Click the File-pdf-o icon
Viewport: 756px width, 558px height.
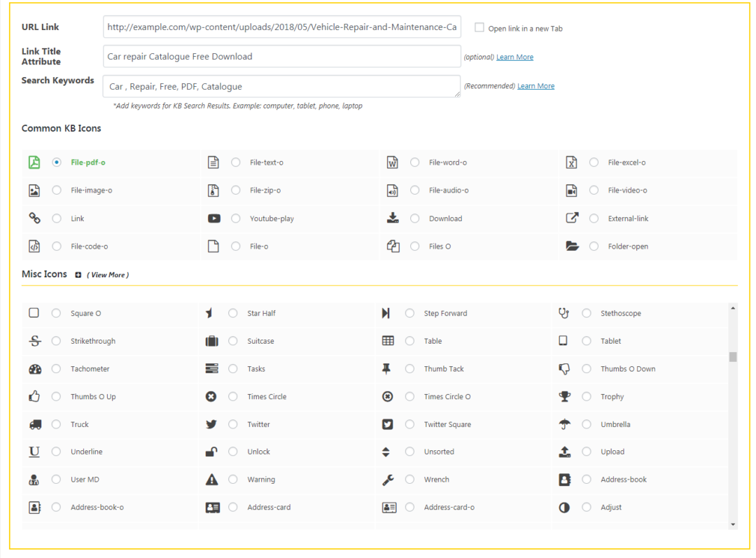[x=34, y=162]
